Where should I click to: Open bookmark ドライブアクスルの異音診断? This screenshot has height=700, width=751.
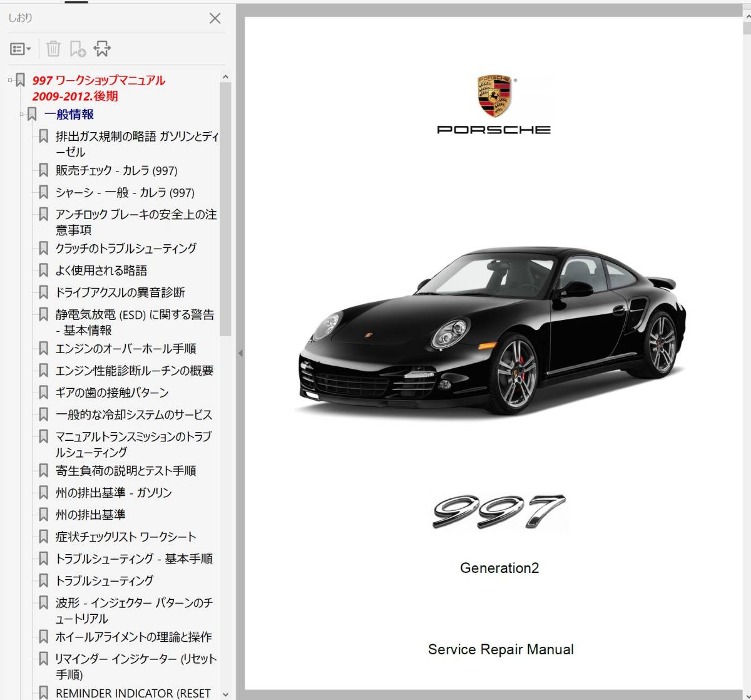(x=120, y=292)
